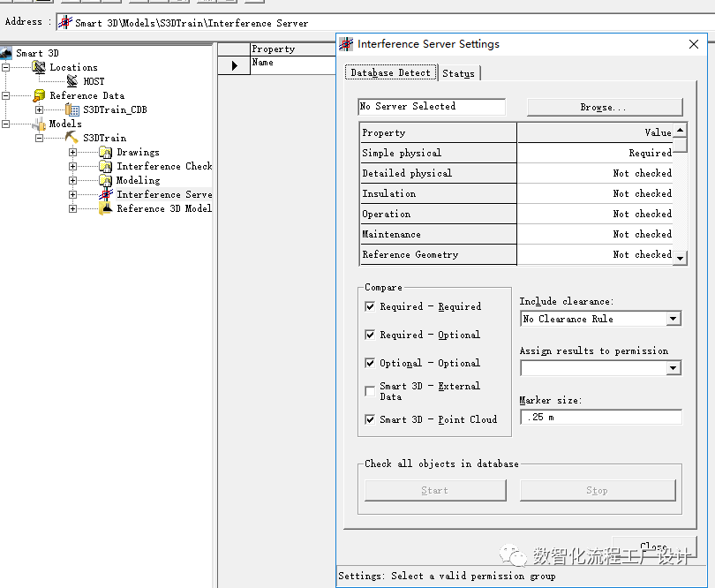Click the Reference Data database icon

point(39,96)
